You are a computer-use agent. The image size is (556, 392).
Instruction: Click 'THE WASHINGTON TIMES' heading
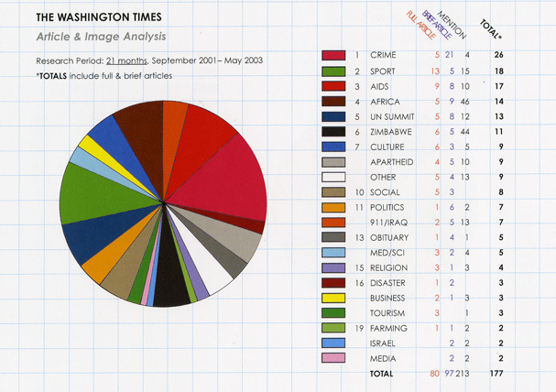99,17
